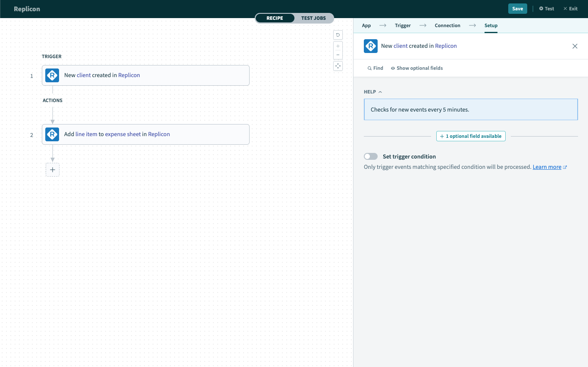The height and width of the screenshot is (367, 588).
Task: Select the Add line item action step
Action: (146, 134)
